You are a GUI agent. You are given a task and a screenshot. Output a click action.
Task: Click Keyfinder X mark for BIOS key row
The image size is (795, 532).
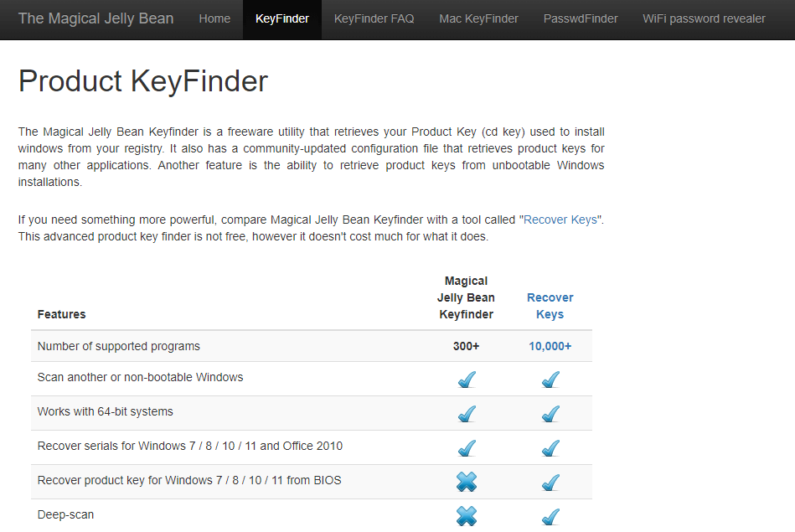467,482
